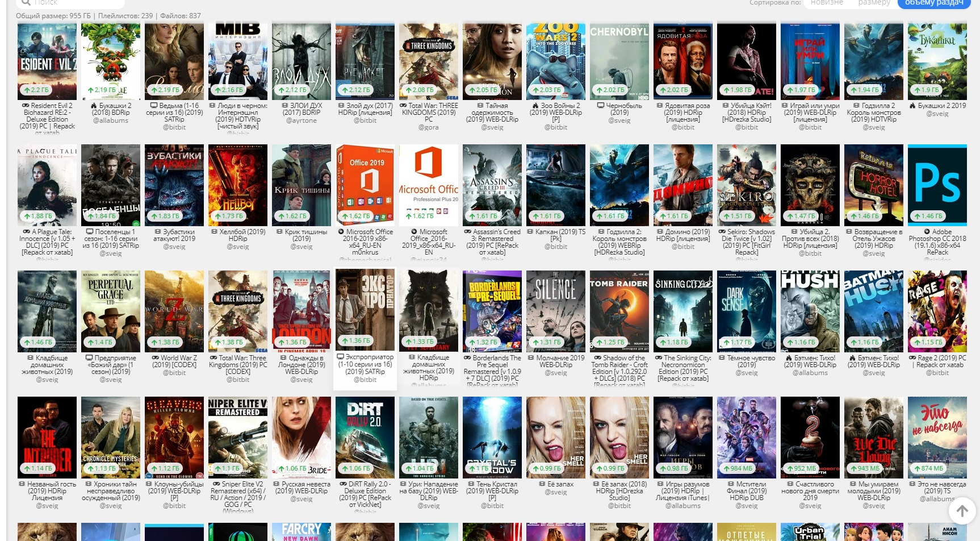Click the scroll-to-top arrow button
This screenshot has width=980, height=541.
[962, 510]
